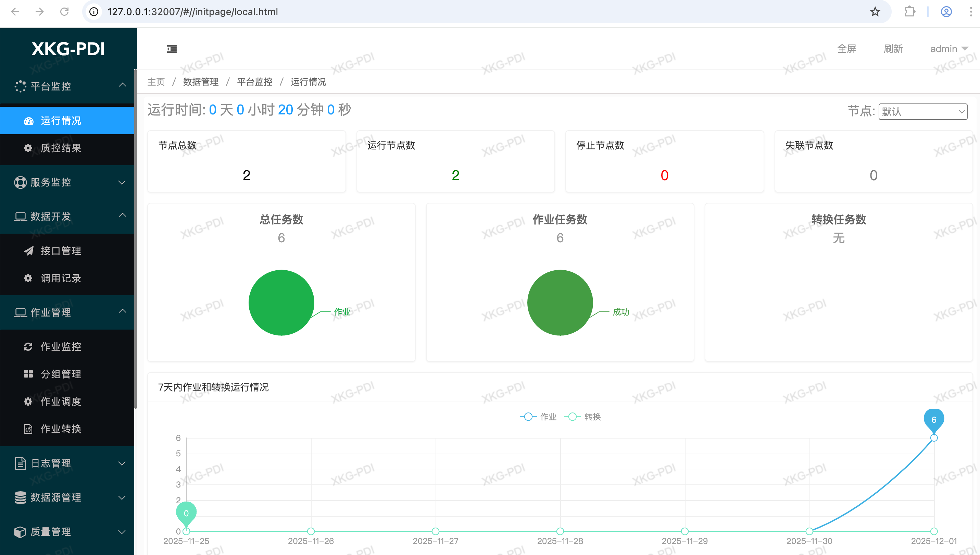
Task: Click the database icon for 数据源管理
Action: pos(20,497)
